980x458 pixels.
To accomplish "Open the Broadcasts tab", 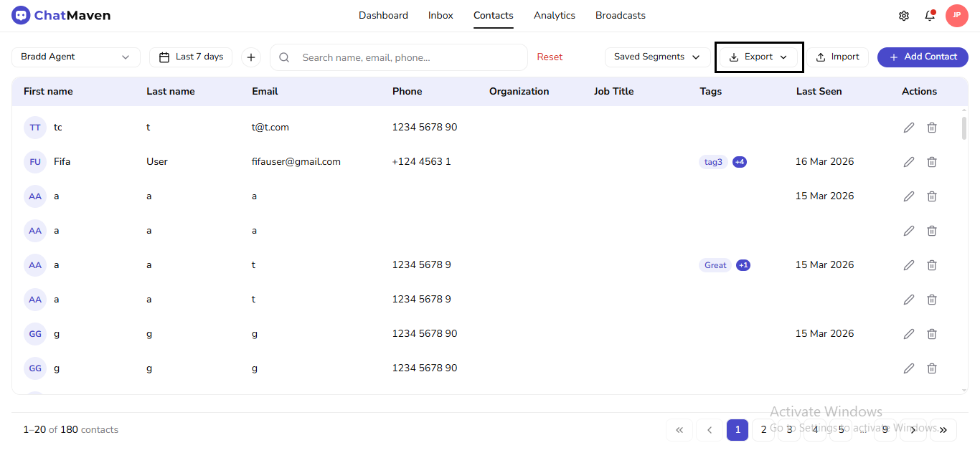I will pos(620,15).
